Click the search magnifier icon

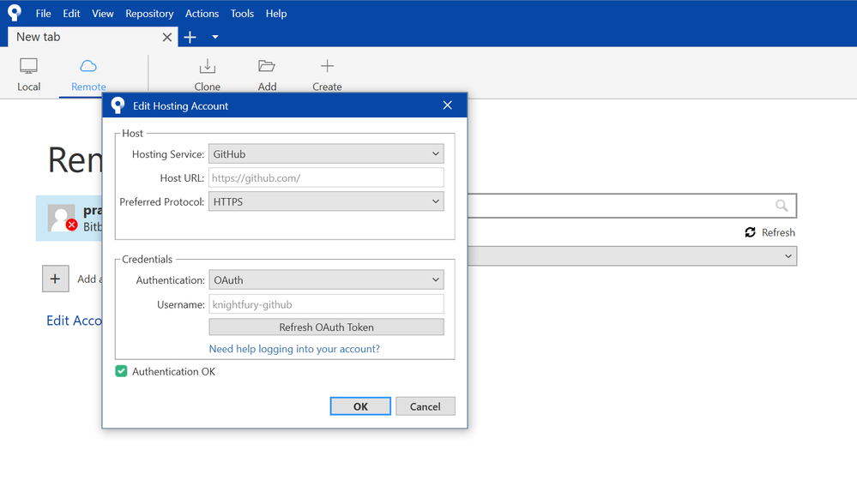(x=781, y=206)
